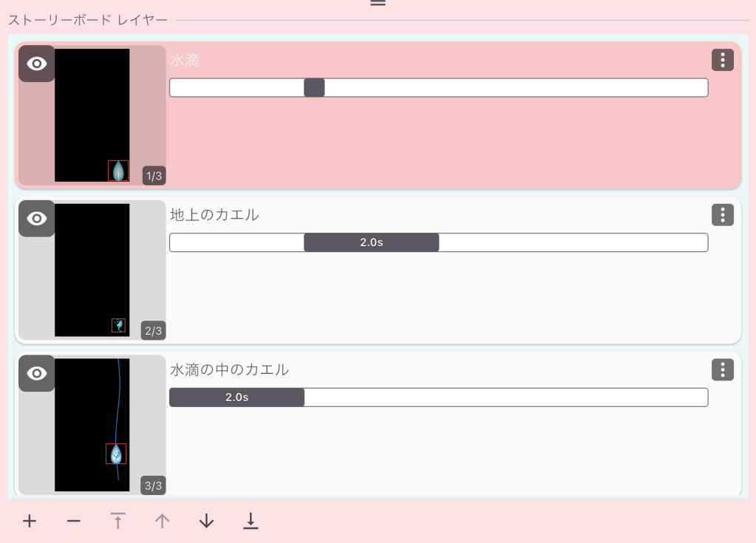Click the 水滴 thumbnail labeled 1/3
The image size is (756, 543).
click(92, 115)
